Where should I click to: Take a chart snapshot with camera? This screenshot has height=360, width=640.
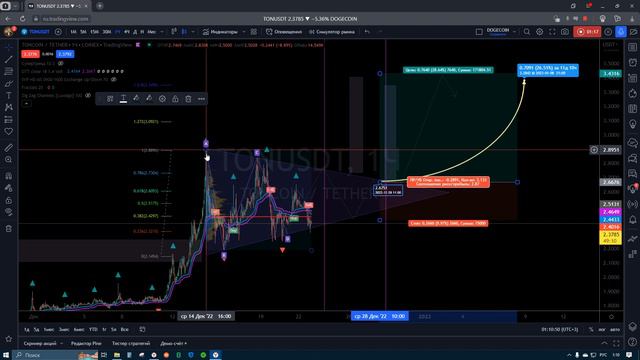click(x=565, y=32)
